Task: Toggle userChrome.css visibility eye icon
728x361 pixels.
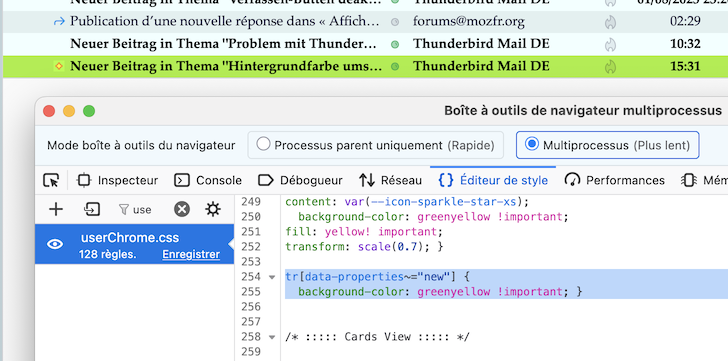Action: pos(55,244)
